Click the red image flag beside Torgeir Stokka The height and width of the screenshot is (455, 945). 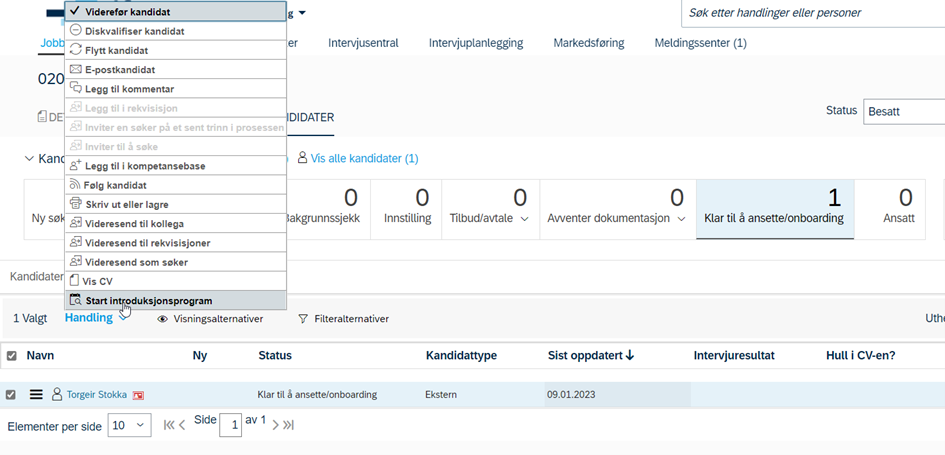pos(139,395)
